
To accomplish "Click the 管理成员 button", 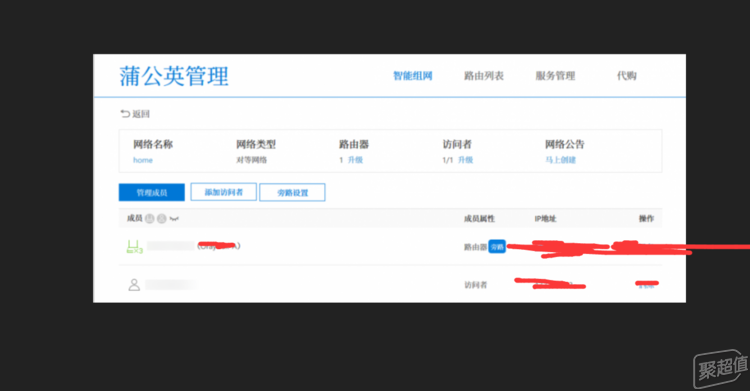I will [152, 192].
